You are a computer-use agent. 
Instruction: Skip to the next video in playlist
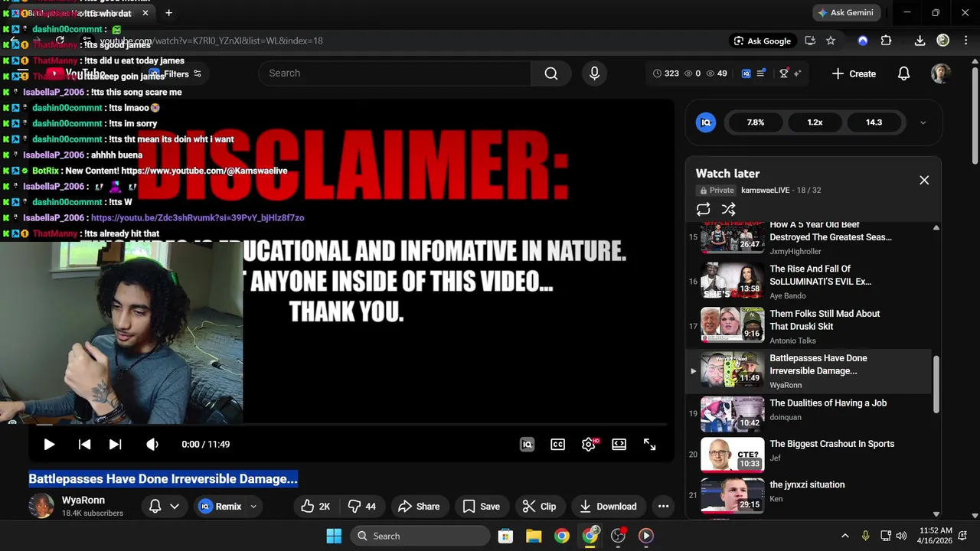(115, 445)
